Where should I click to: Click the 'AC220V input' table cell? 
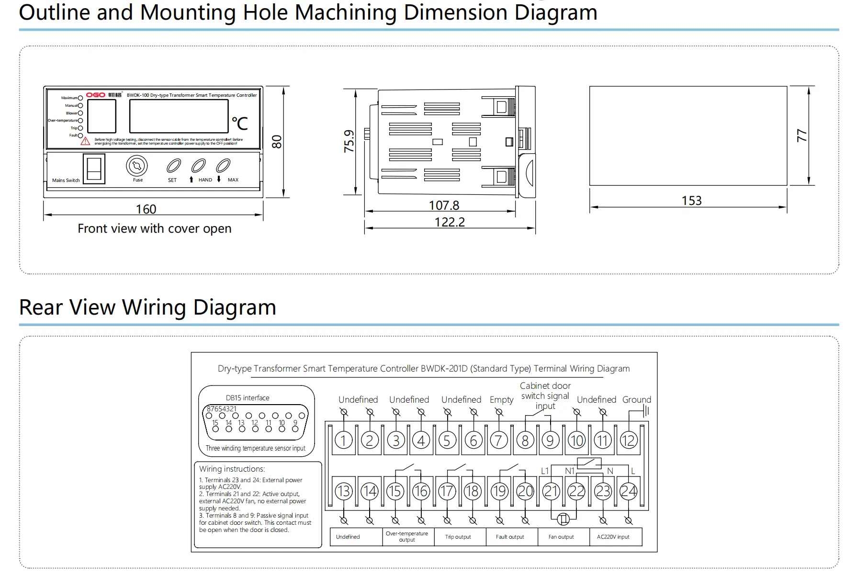pyautogui.click(x=616, y=537)
